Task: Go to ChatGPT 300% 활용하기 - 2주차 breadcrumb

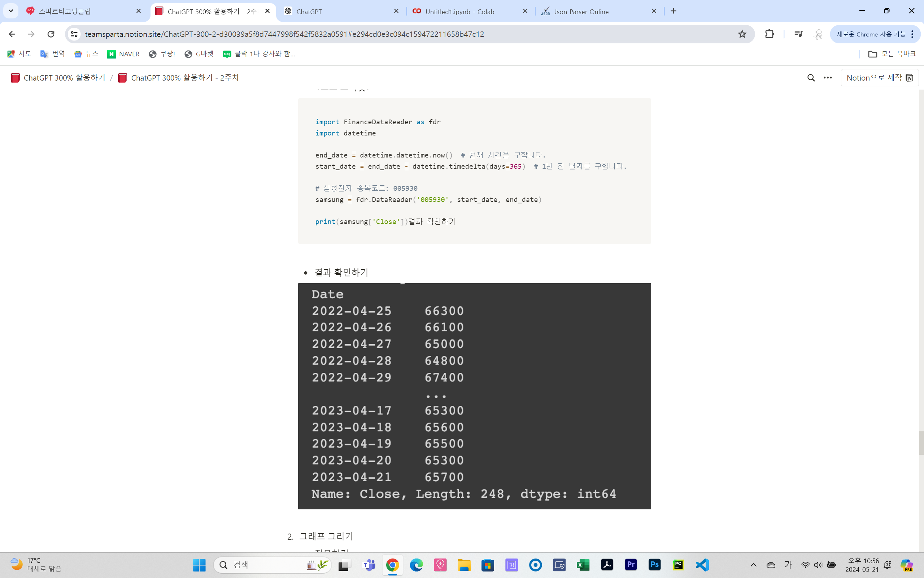Action: pyautogui.click(x=179, y=78)
